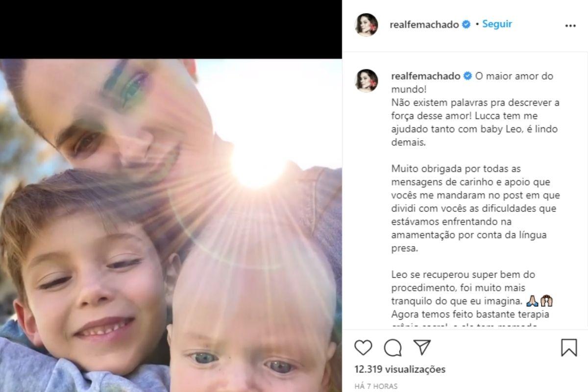Open the three-dot more options menu
588x392 pixels.
click(x=570, y=26)
